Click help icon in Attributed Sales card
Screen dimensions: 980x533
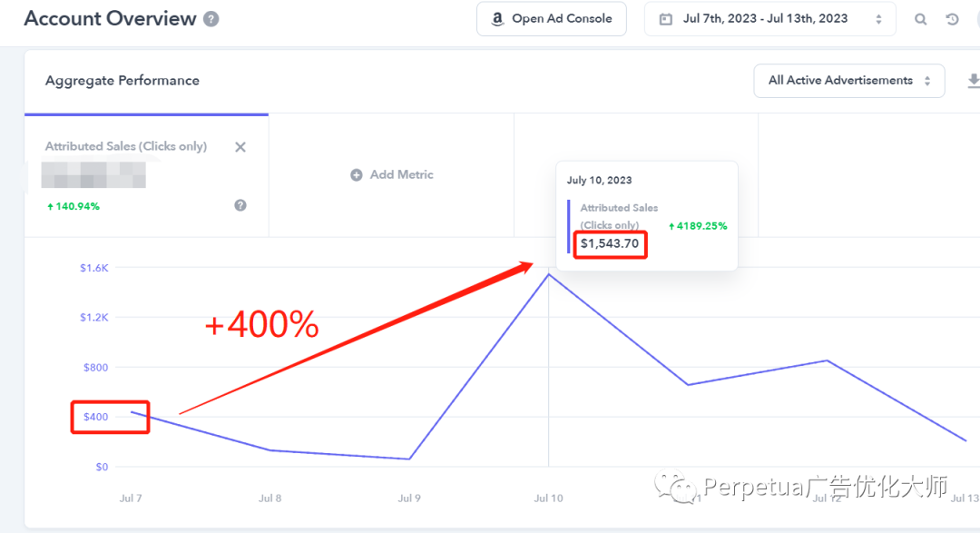240,205
